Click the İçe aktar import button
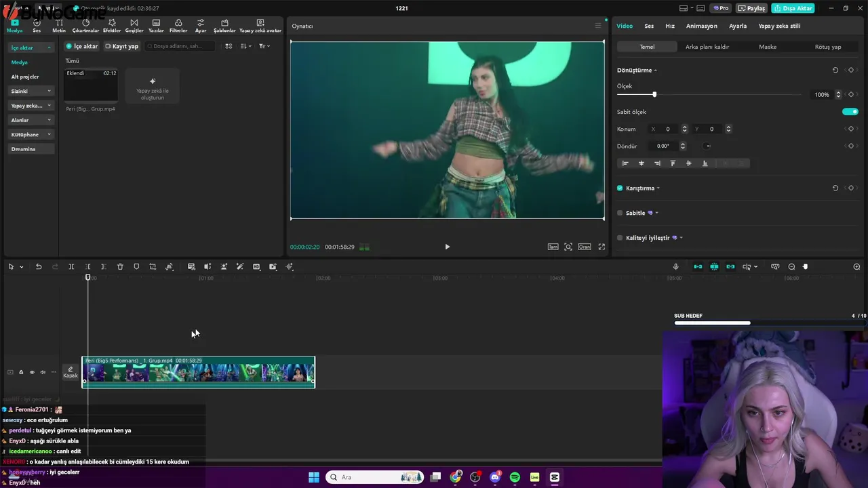 (x=82, y=46)
